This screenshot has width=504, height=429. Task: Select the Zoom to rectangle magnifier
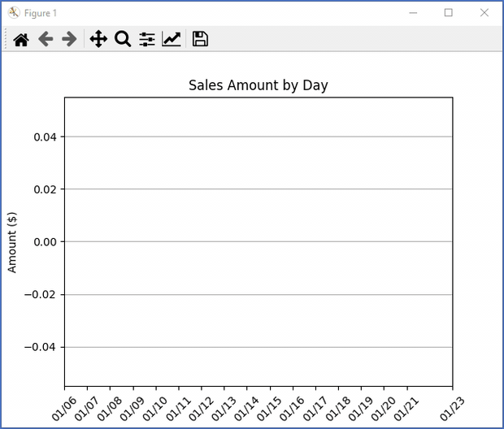point(123,39)
